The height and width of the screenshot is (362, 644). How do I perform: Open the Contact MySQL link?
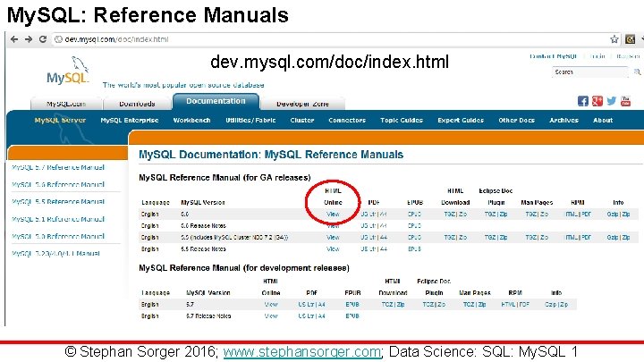[554, 56]
